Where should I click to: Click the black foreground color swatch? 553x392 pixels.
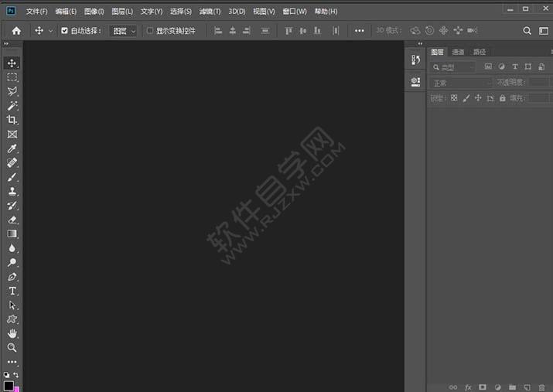tap(9, 386)
